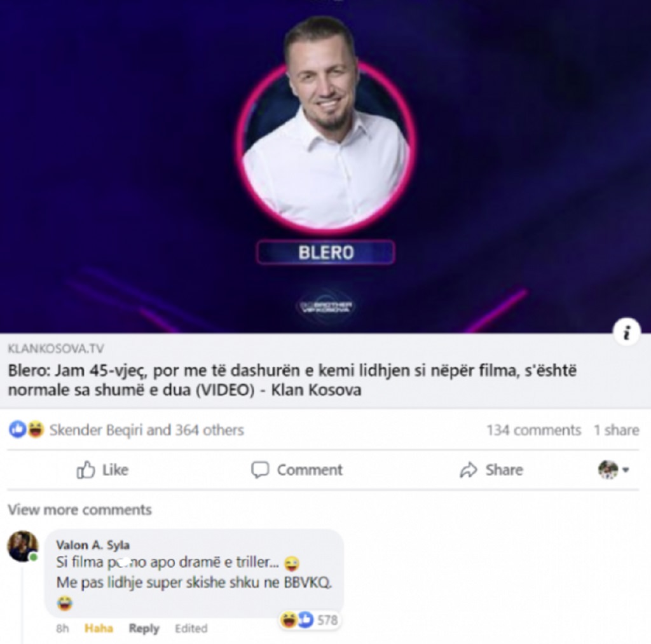Open the blue like reaction icon on post
The image size is (651, 644).
point(17,429)
